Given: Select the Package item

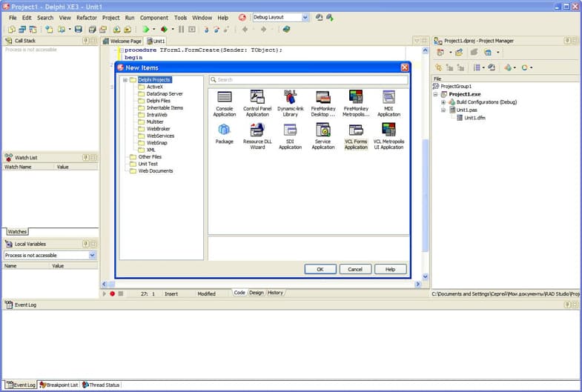Looking at the screenshot, I should (224, 134).
